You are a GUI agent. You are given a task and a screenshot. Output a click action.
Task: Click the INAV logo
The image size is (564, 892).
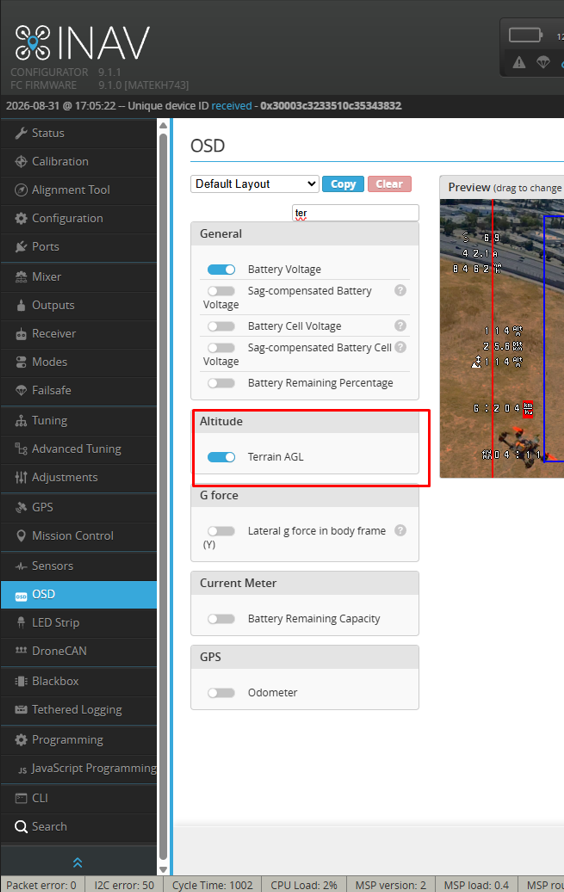82,43
